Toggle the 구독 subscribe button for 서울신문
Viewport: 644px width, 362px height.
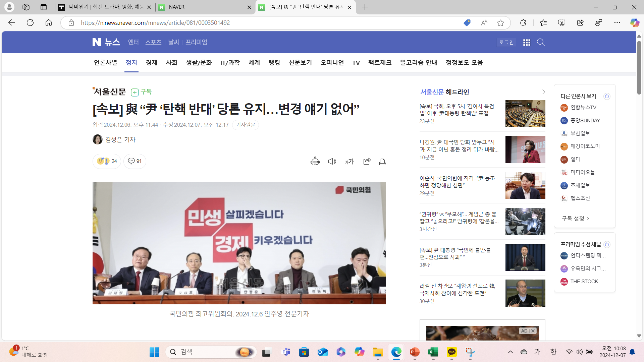pos(141,92)
